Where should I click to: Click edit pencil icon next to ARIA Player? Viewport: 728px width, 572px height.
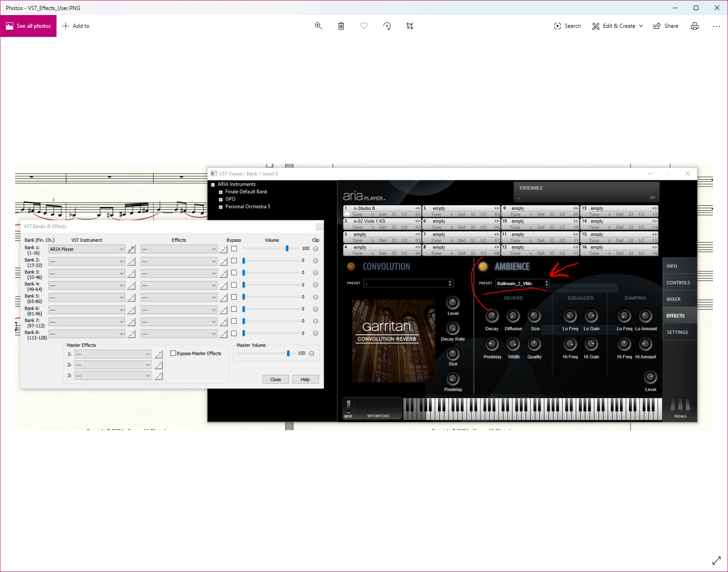tap(131, 249)
